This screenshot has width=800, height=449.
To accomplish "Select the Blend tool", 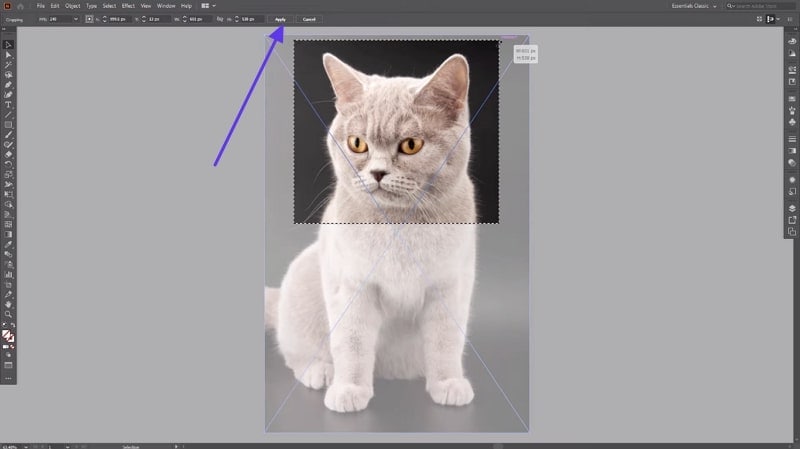I will click(8, 254).
